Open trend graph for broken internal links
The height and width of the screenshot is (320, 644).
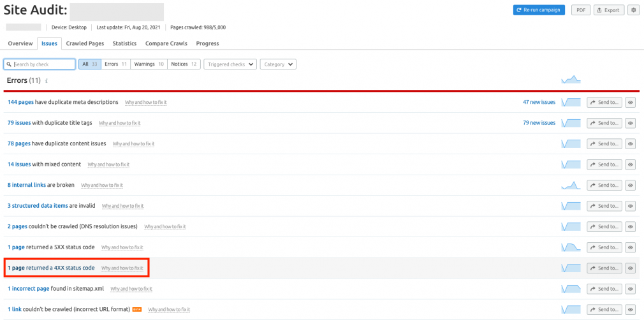coord(571,185)
